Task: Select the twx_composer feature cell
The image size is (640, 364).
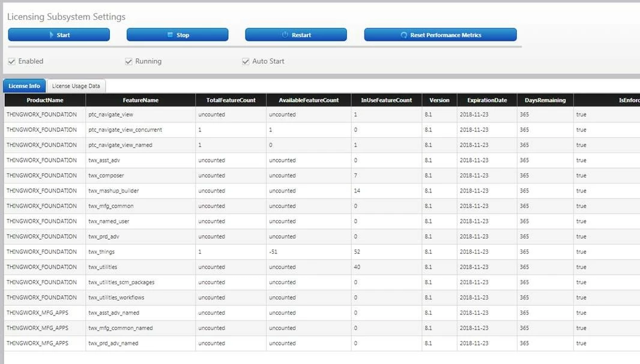Action: (x=140, y=176)
